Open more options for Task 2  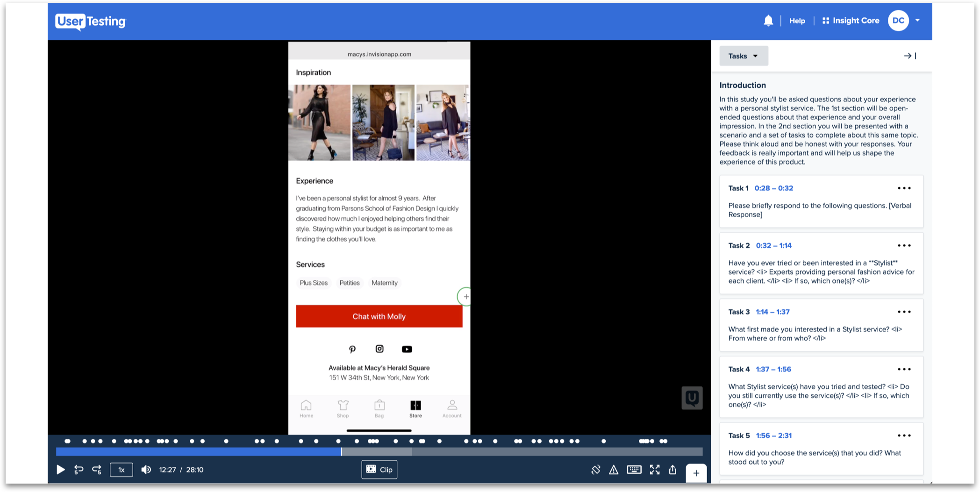pos(904,246)
